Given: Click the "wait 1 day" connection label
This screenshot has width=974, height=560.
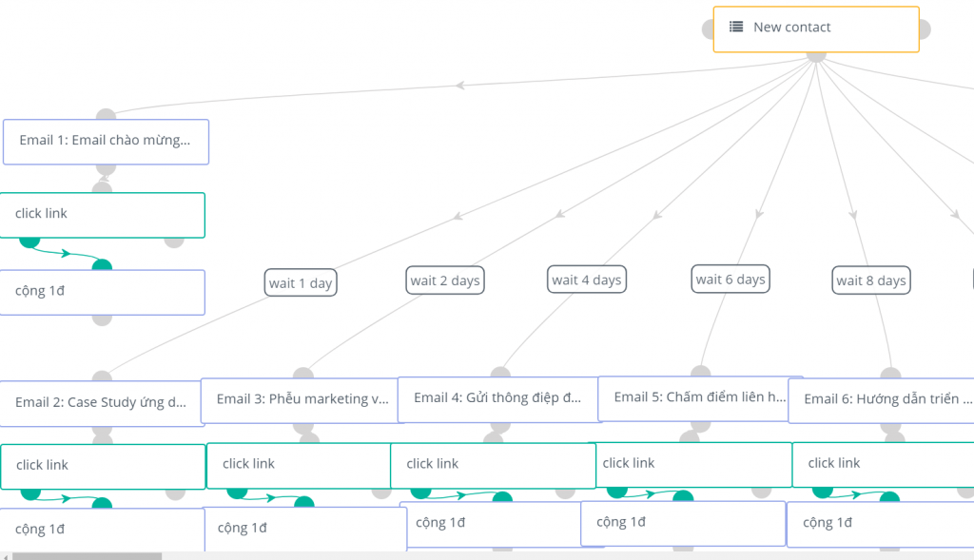Looking at the screenshot, I should (x=301, y=283).
